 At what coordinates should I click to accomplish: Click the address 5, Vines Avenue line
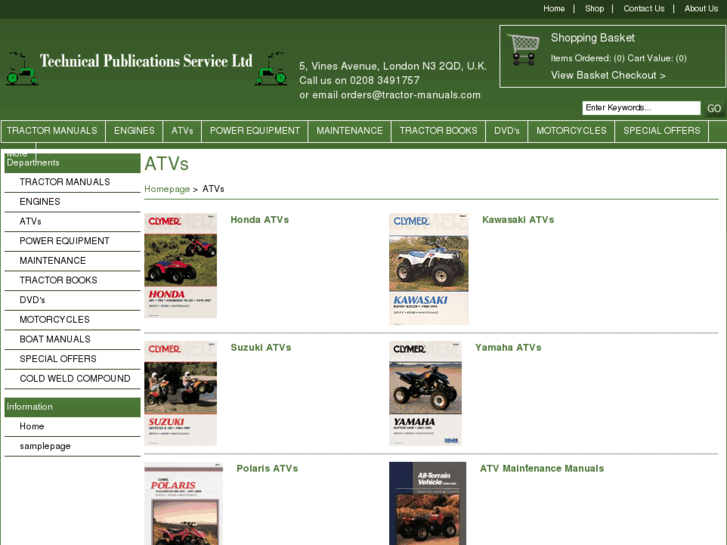click(393, 66)
